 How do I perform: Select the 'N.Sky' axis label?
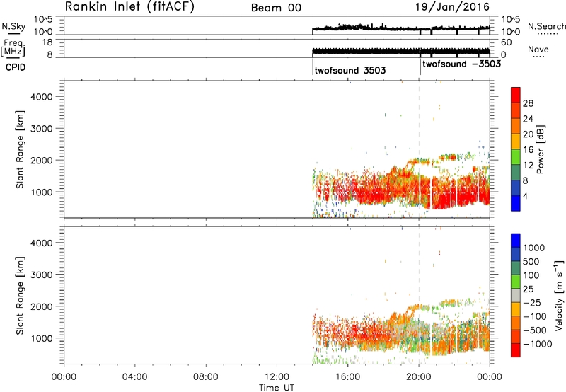13,26
